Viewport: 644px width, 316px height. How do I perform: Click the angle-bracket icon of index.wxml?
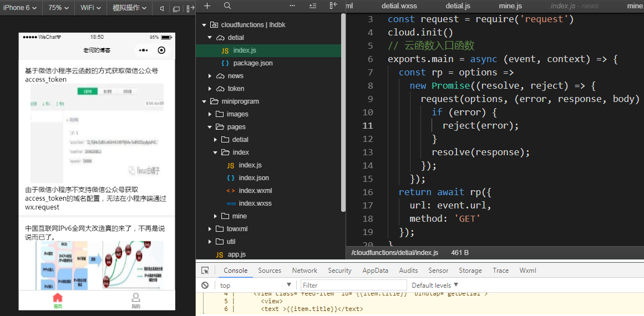tap(231, 190)
